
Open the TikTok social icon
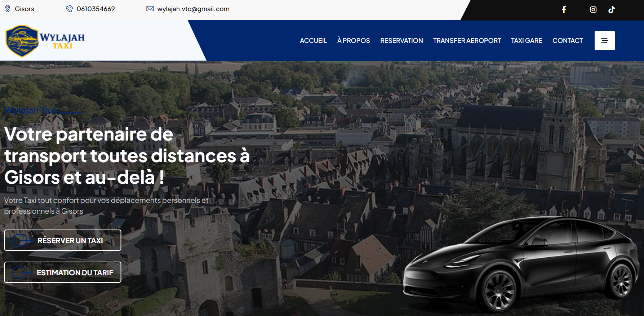[612, 10]
